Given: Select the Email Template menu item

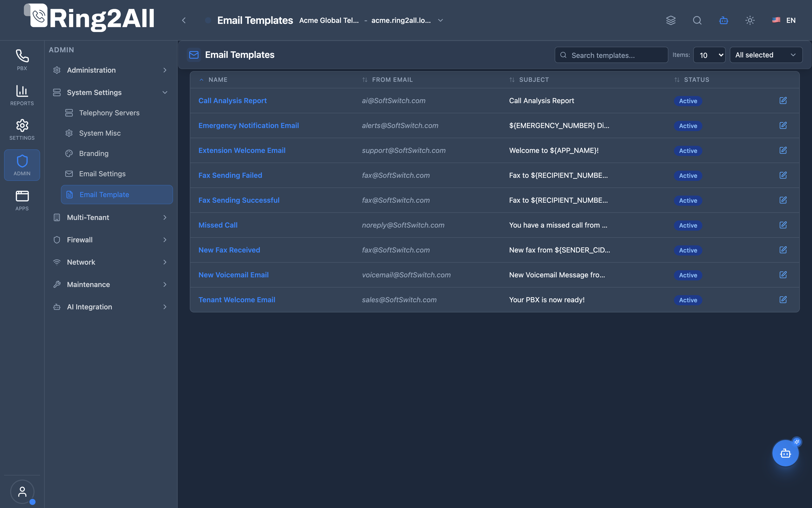Looking at the screenshot, I should [x=117, y=195].
